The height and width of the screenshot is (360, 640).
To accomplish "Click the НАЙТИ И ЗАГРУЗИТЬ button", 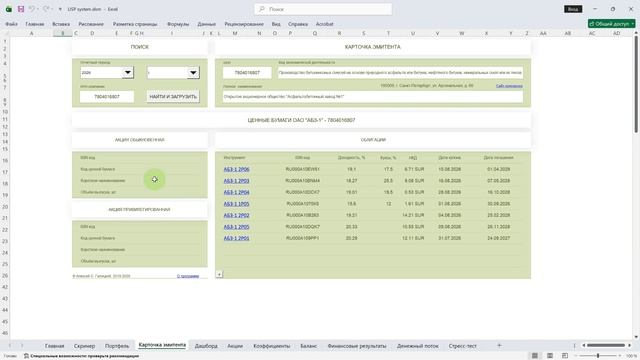I will point(173,97).
